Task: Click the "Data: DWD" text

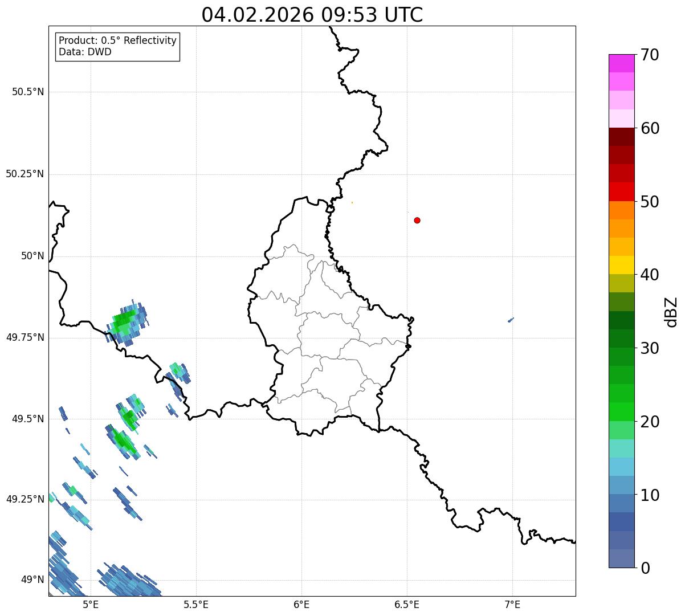Action: (x=85, y=52)
